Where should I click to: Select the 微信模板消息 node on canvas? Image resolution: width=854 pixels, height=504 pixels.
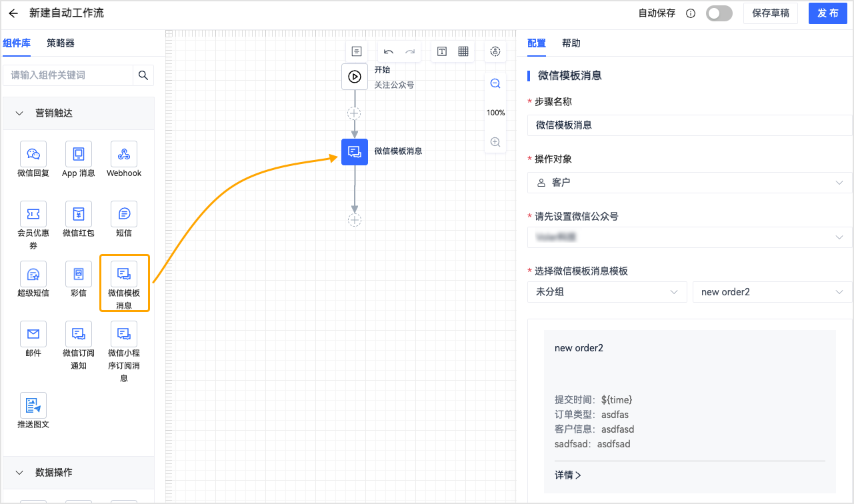(x=355, y=152)
